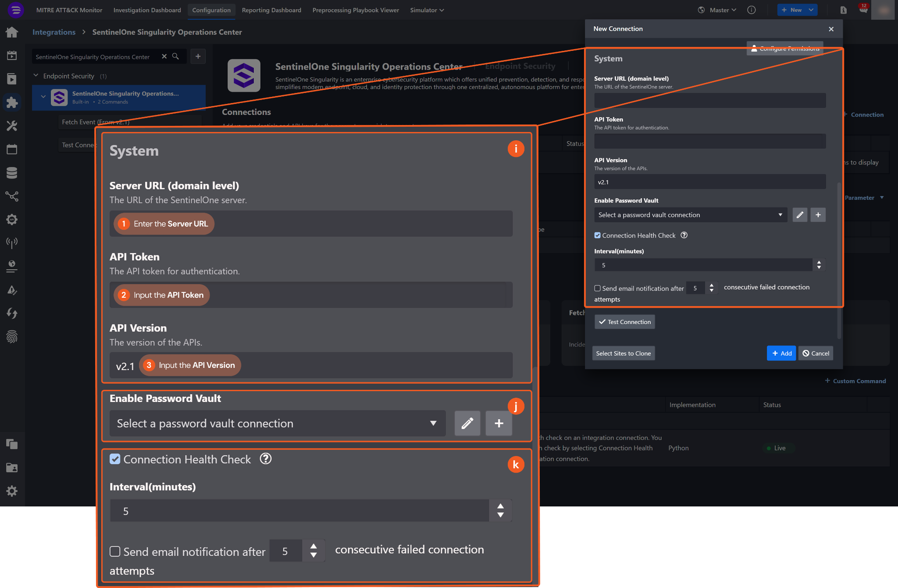Viewport: 898px width, 588px height.
Task: Open the fingerprint icon in sidebar
Action: coord(12,337)
